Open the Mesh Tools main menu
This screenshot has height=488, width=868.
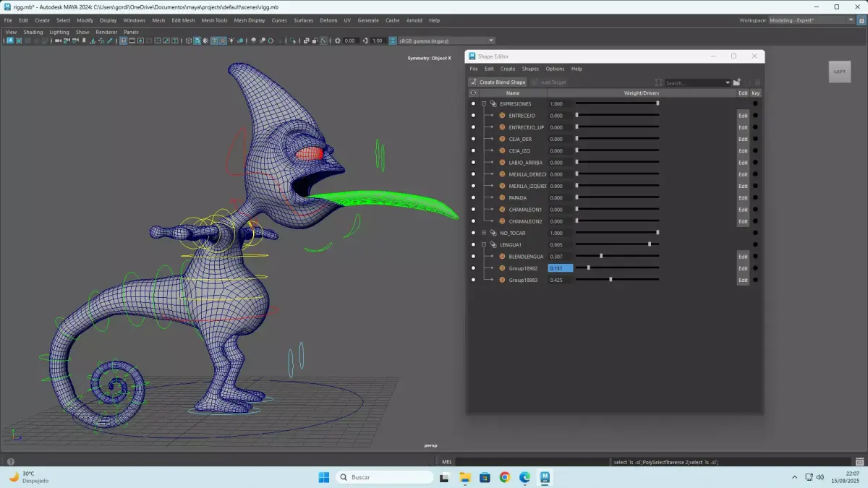tap(214, 20)
